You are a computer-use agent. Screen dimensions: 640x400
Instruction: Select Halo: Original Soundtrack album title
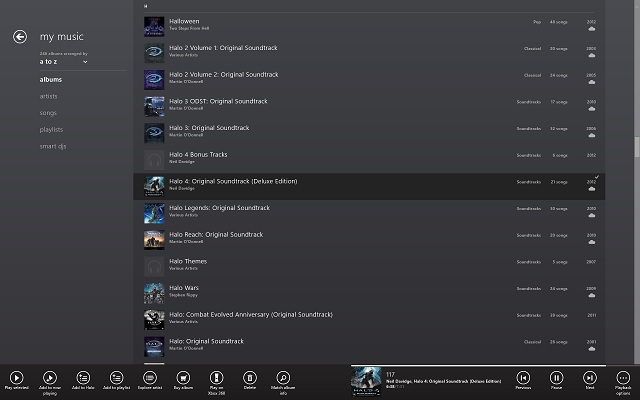pos(207,341)
